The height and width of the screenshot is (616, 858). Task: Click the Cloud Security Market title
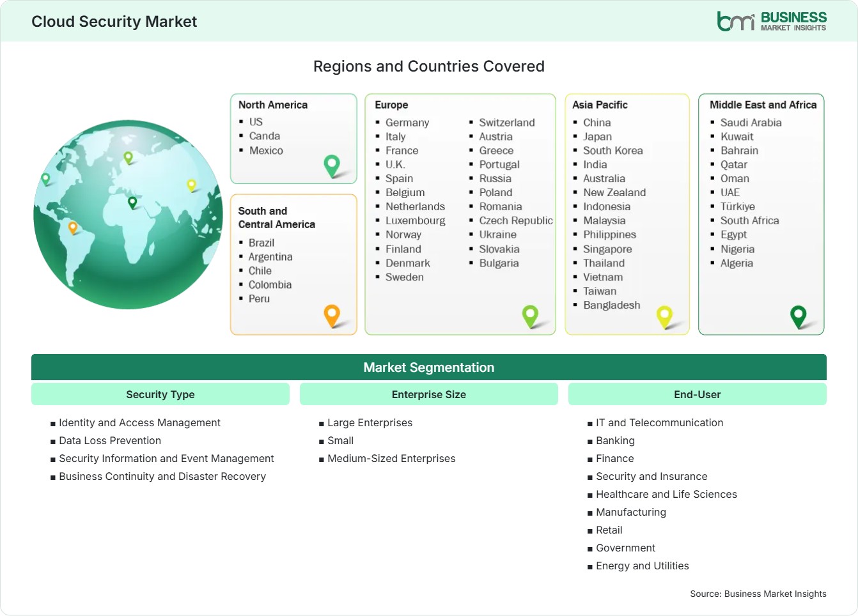[x=114, y=22]
